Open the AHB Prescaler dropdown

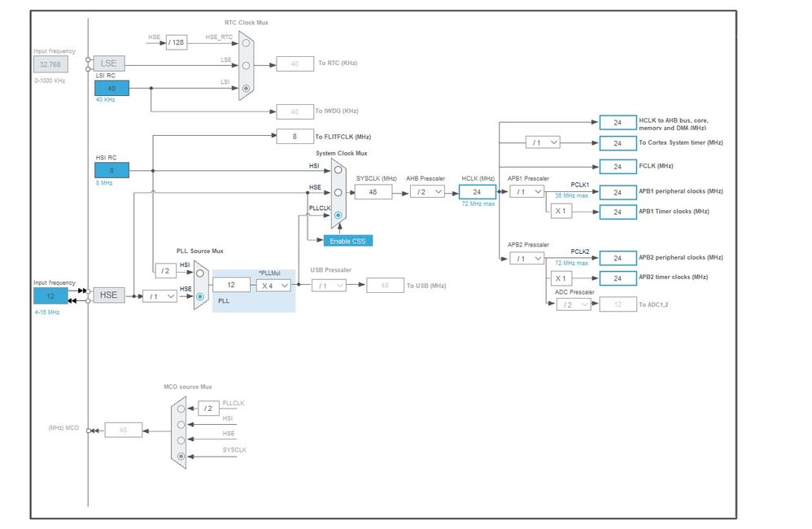[x=427, y=192]
